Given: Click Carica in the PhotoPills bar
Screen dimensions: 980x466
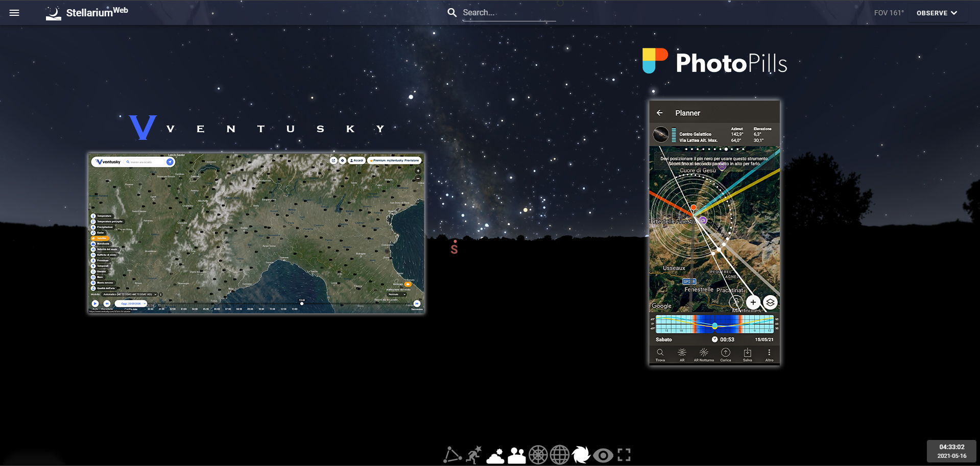Looking at the screenshot, I should pos(726,355).
